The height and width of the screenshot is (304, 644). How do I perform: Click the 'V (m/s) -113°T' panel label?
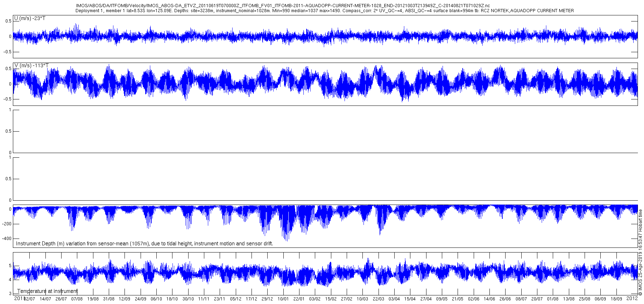coord(31,65)
